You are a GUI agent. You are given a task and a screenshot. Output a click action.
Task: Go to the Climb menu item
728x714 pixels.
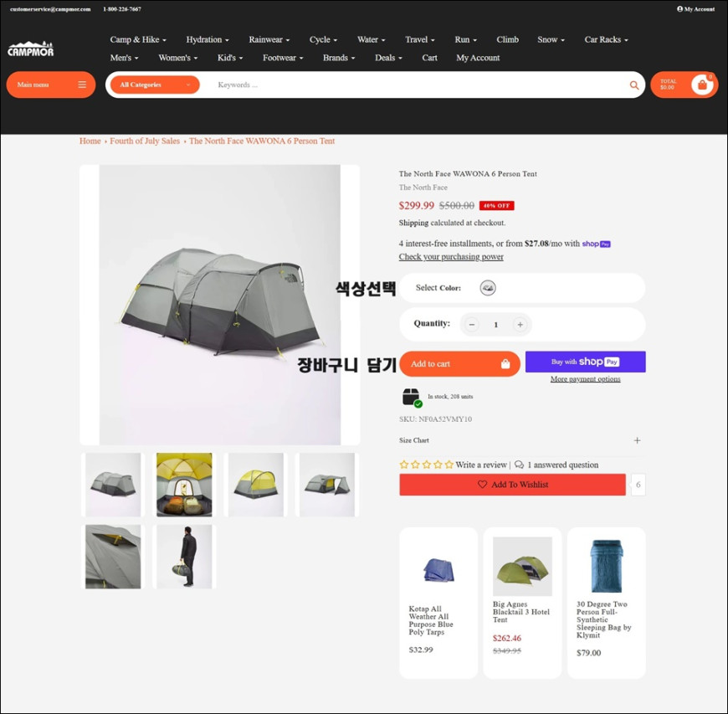point(507,39)
